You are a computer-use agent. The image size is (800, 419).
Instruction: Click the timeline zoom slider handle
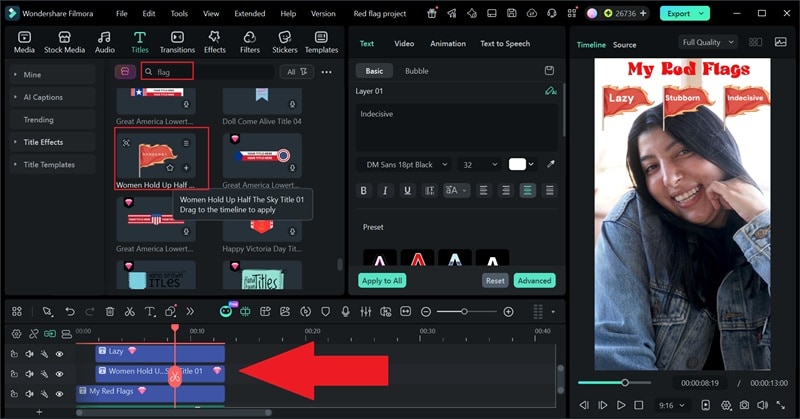(464, 311)
